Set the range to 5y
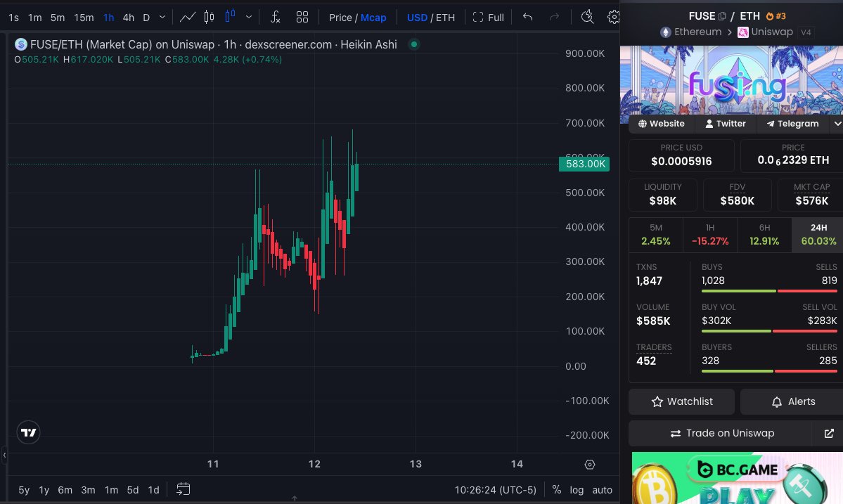Screen dimensions: 843x504 click(x=24, y=490)
